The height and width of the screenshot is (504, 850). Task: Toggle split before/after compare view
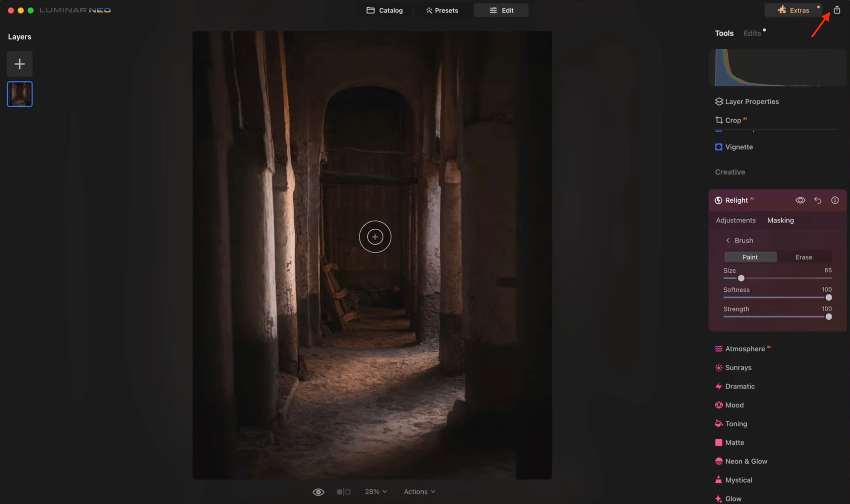click(343, 492)
